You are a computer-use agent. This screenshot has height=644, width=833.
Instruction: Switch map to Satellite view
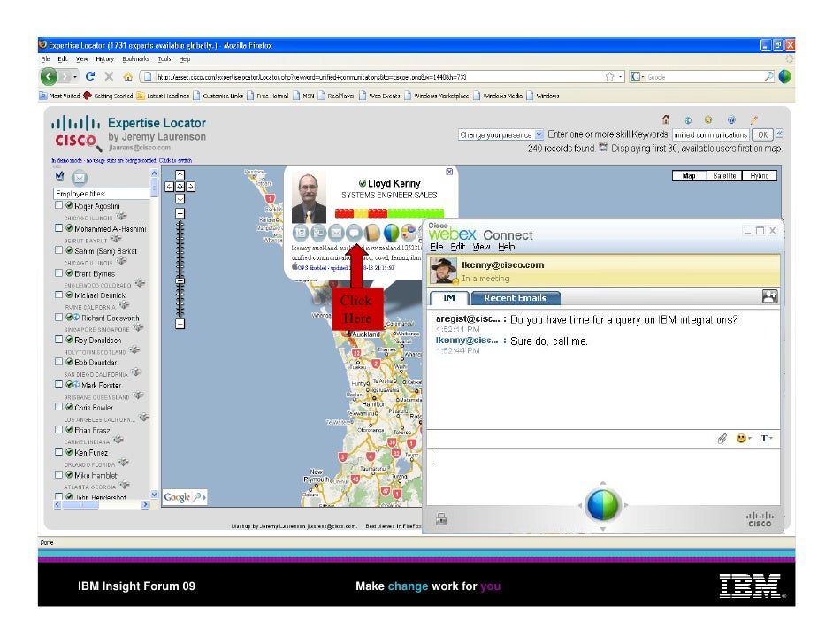tap(724, 176)
